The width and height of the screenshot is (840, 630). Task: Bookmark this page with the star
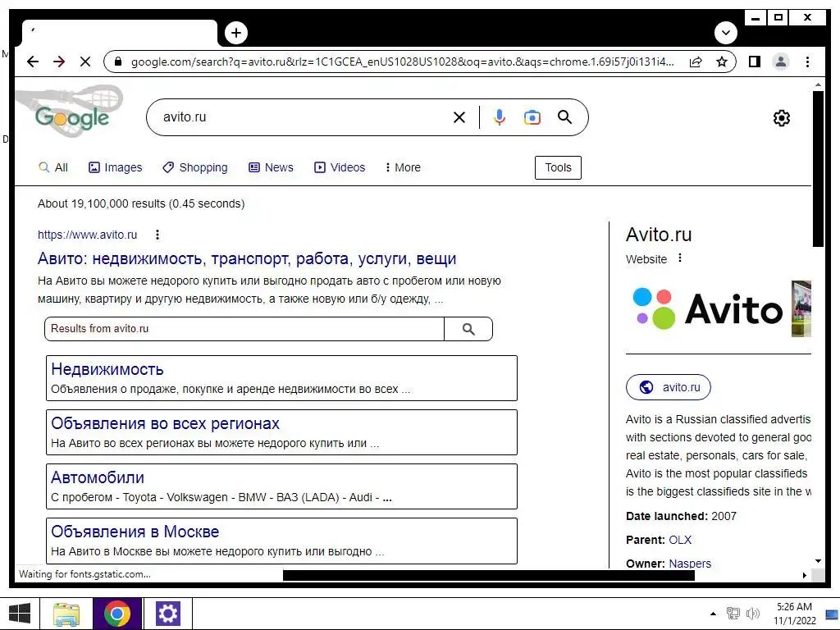tap(722, 62)
